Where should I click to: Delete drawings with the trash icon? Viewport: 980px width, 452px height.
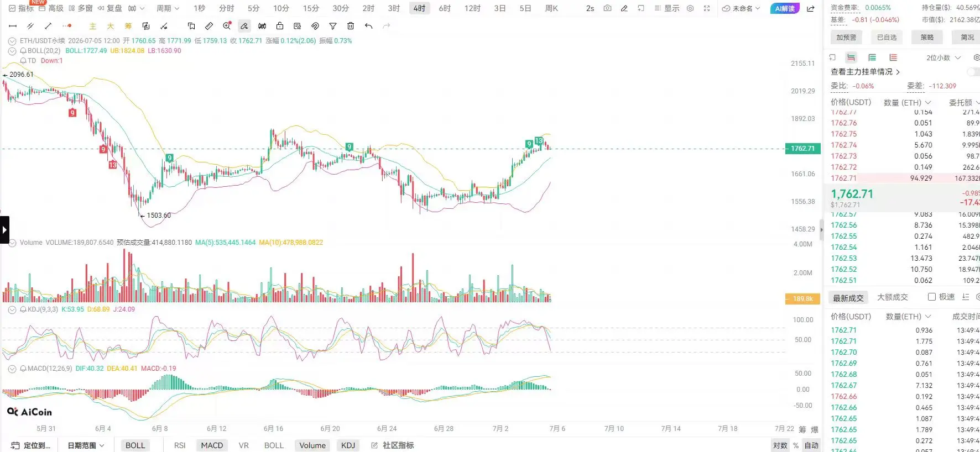[x=351, y=26]
